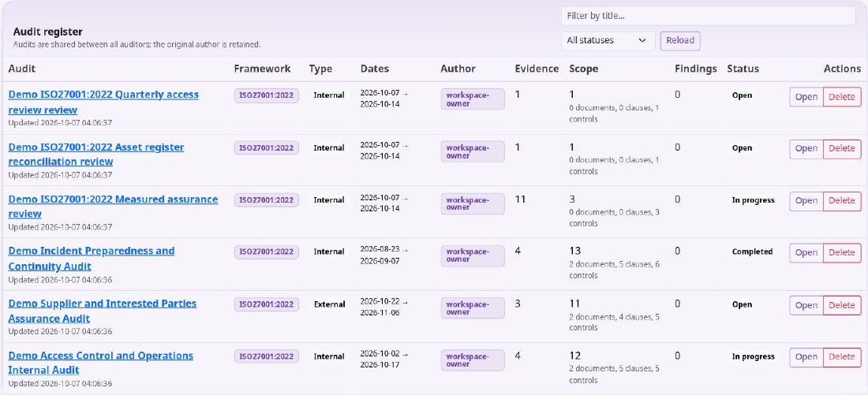Click workspace-owner badge in Incident Preparedness row
Image resolution: width=868 pixels, height=395 pixels.
point(473,255)
